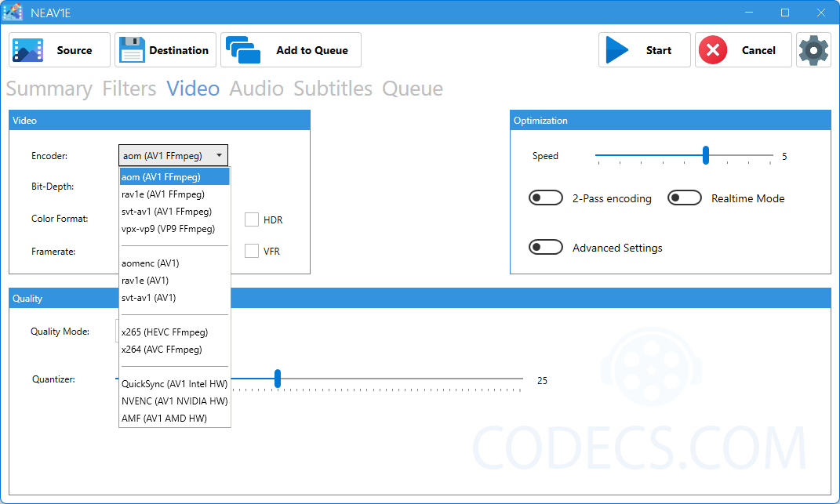Select aom (AV1 FFmpeg) option
This screenshot has width=840, height=504.
point(175,176)
